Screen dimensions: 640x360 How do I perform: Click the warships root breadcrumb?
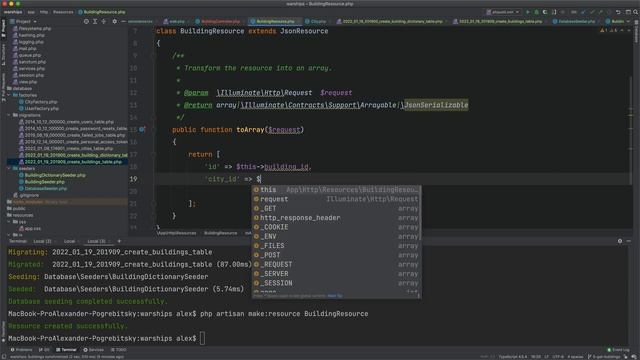point(13,12)
